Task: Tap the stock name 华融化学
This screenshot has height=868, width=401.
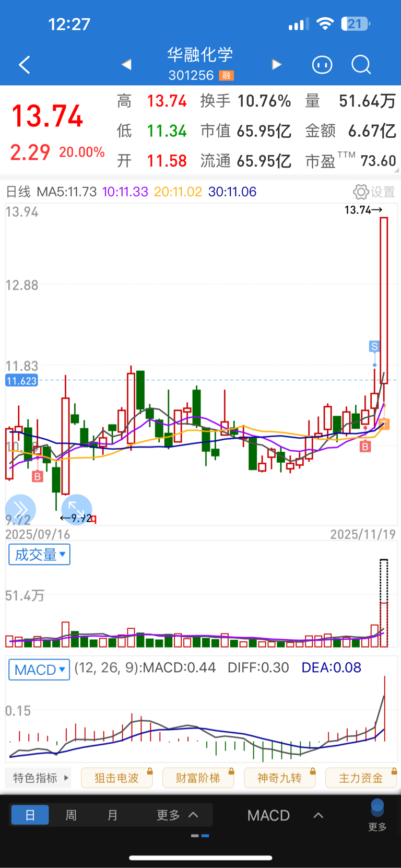Action: pos(200,54)
